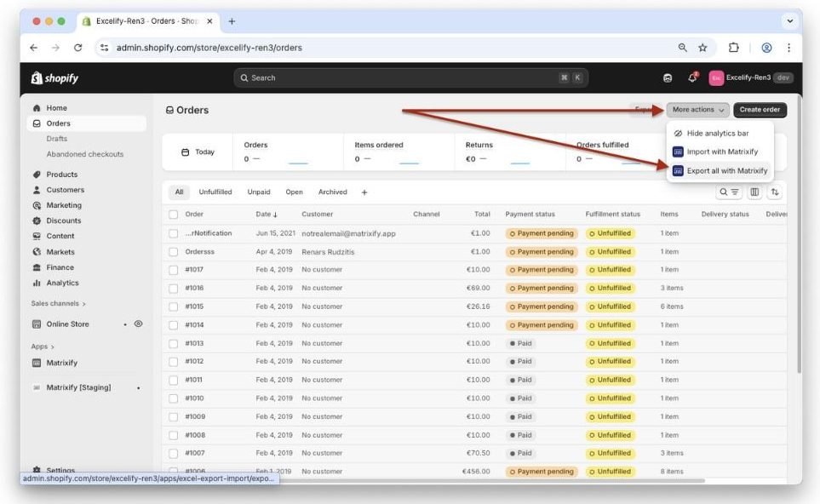The image size is (820, 504).
Task: Open Finance in sidebar
Action: (x=60, y=267)
